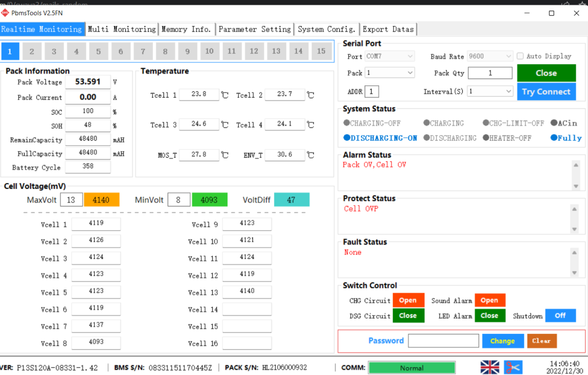Click the Password input field
588x375 pixels.
pyautogui.click(x=443, y=341)
